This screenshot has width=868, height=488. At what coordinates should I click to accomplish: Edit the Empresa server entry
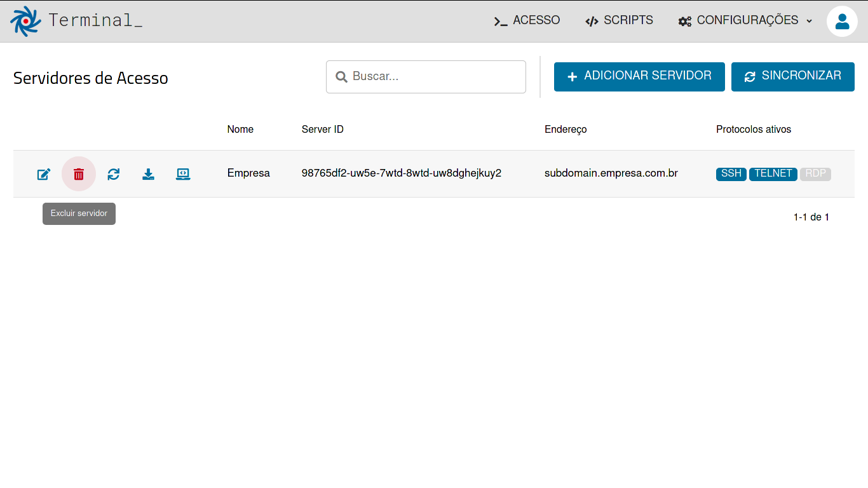(x=44, y=174)
